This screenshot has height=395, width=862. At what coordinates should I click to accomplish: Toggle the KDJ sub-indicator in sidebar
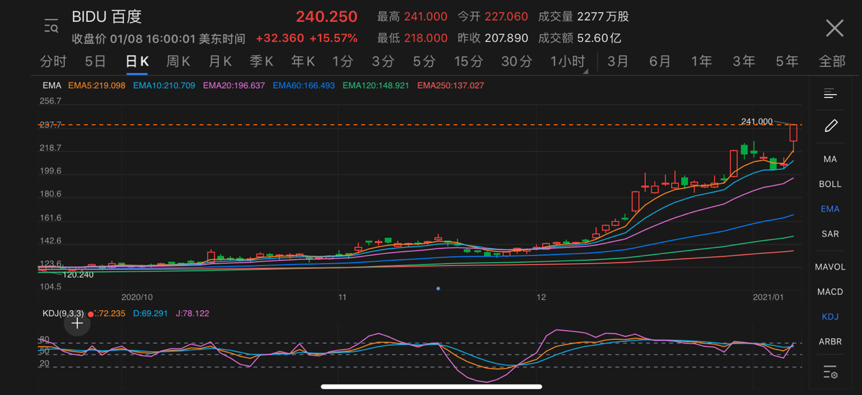point(830,317)
